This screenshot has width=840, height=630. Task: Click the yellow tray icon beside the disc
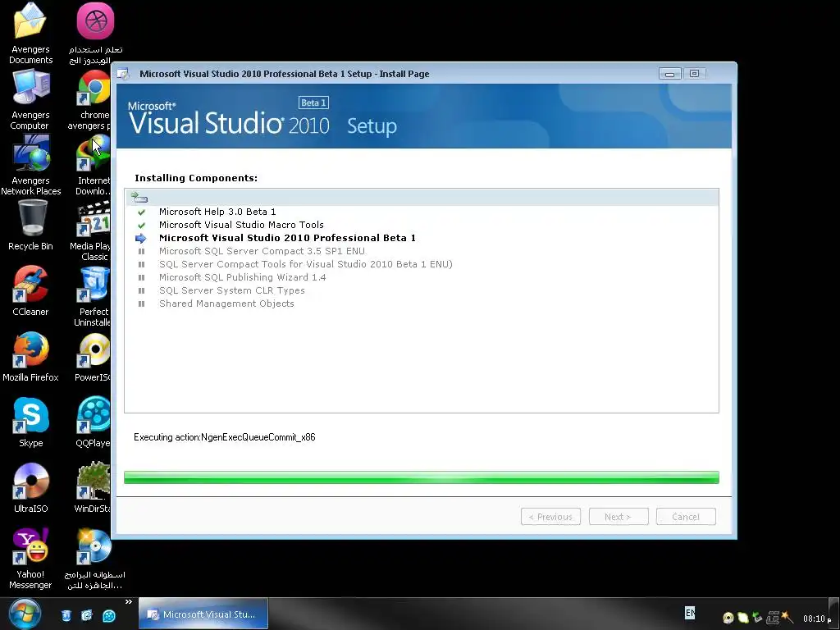[742, 618]
